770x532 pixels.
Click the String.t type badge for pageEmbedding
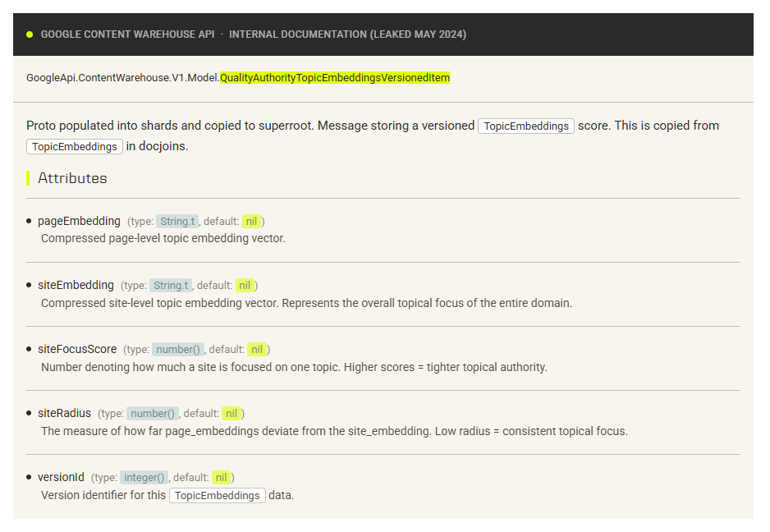[177, 222]
